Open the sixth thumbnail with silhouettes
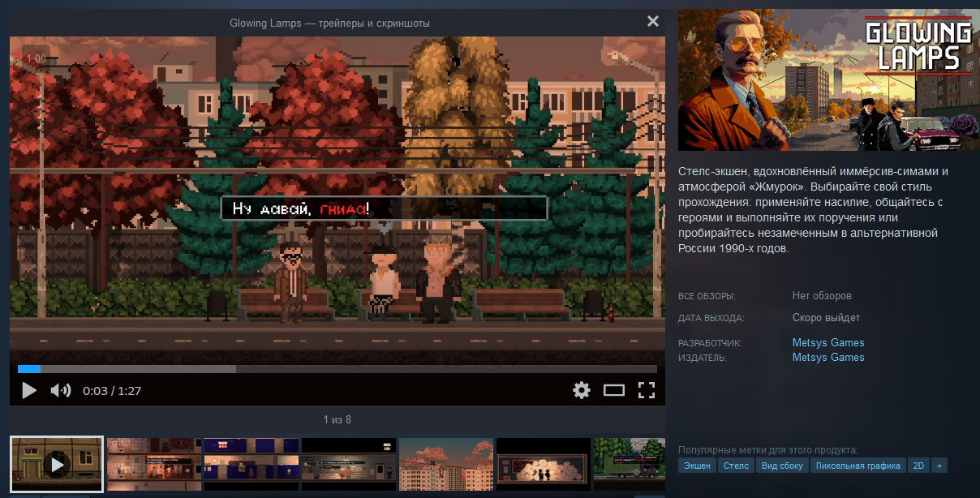This screenshot has width=980, height=498. [544, 465]
